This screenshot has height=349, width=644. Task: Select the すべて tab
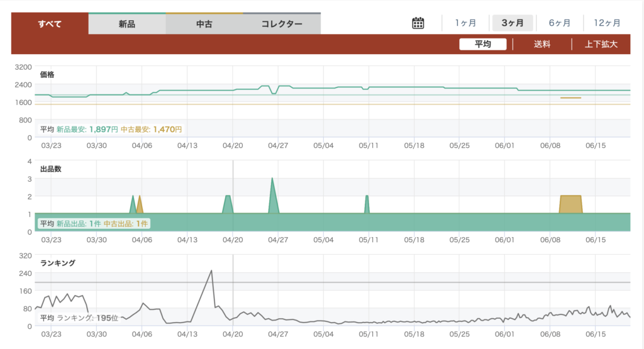click(50, 24)
